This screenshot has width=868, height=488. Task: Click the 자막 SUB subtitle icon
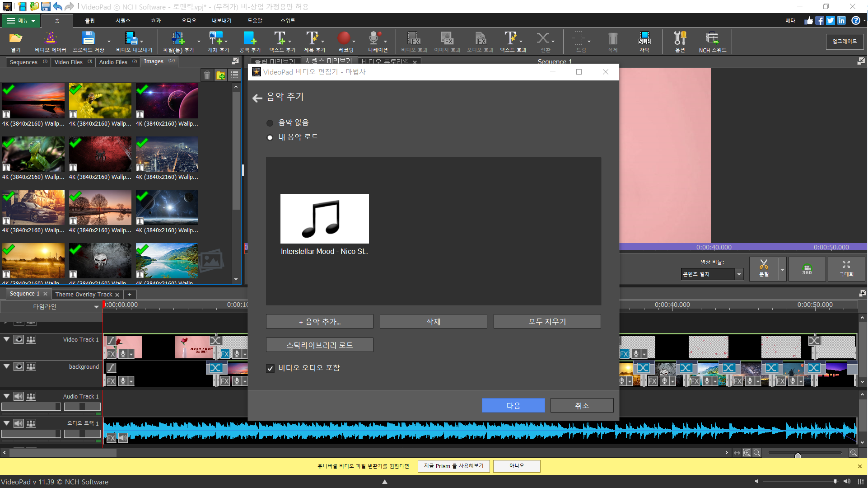644,38
